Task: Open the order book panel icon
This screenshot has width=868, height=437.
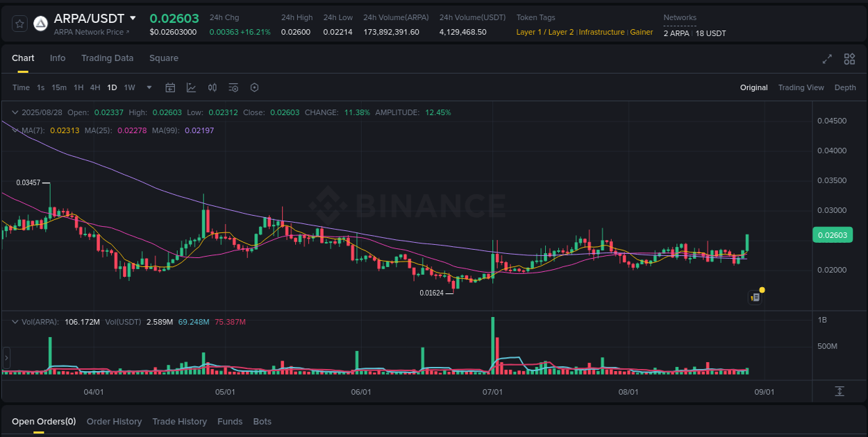Action: pos(6,357)
